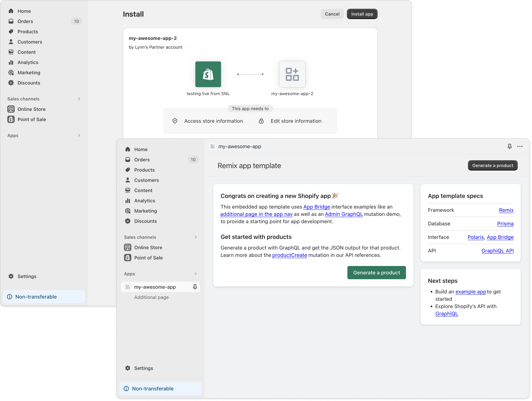Click the Point of Sale channel icon
The image size is (532, 401).
click(128, 258)
